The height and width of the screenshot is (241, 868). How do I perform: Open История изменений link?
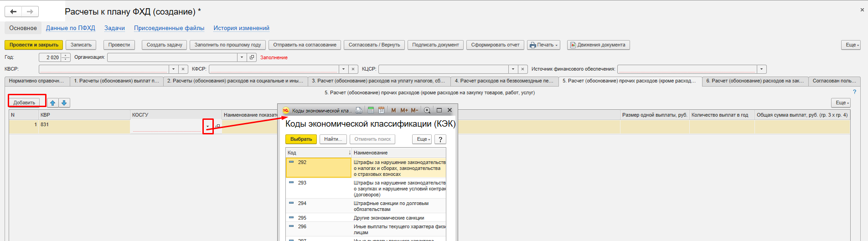(242, 28)
